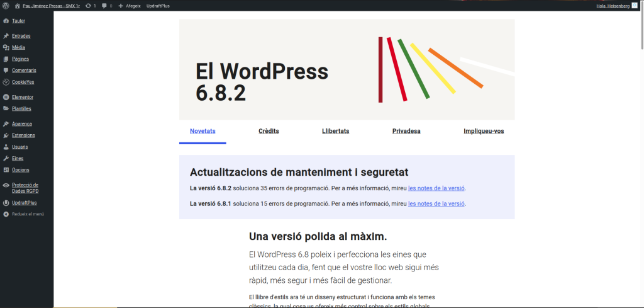Click the Eines wrench icon
The width and height of the screenshot is (644, 308).
tap(6, 158)
